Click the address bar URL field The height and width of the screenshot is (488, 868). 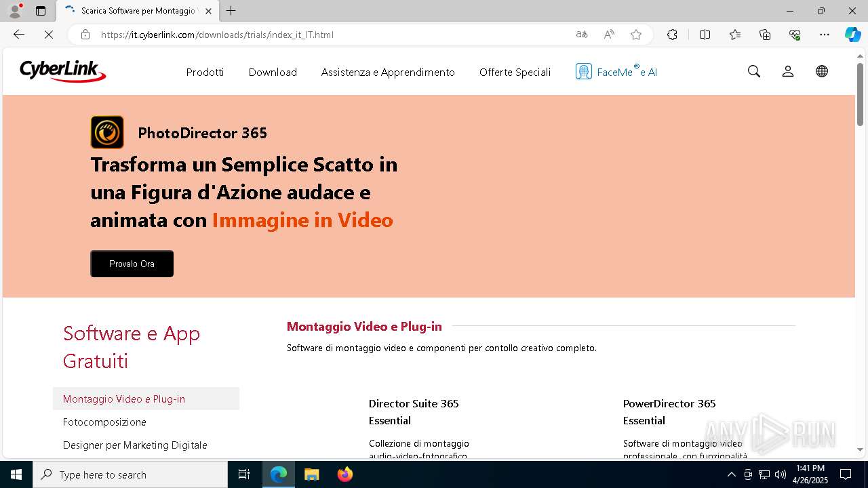pyautogui.click(x=325, y=35)
